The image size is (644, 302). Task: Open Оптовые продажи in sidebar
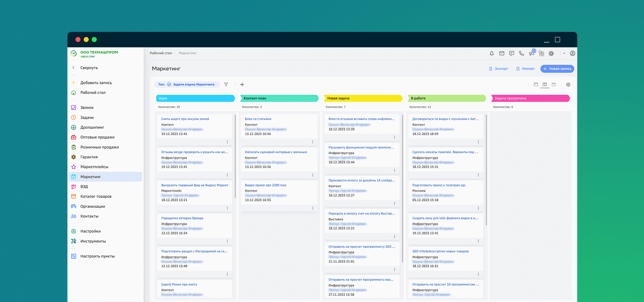point(97,137)
